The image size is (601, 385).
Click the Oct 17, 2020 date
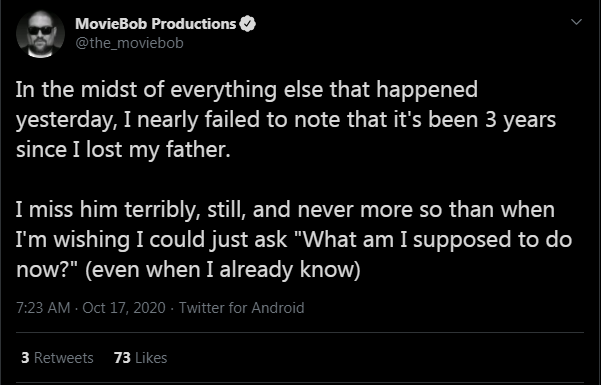(x=124, y=308)
